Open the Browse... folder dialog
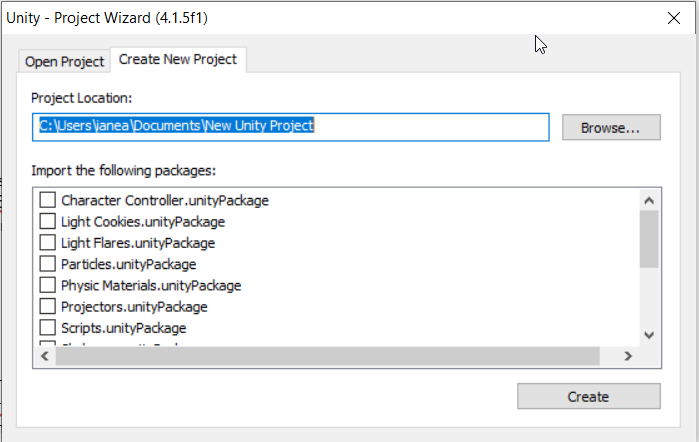699x442 pixels. [x=611, y=128]
